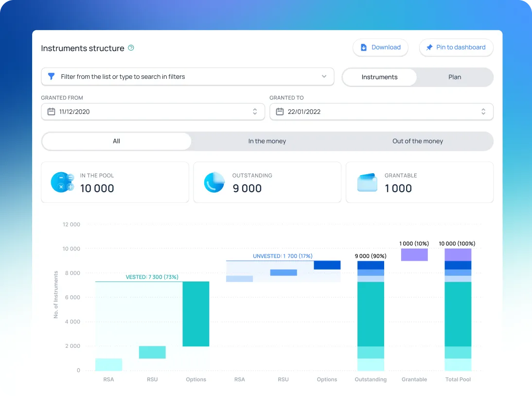Click the pie chart icon on the Outstanding card
Viewport: 532px width, 396px height.
tap(214, 182)
